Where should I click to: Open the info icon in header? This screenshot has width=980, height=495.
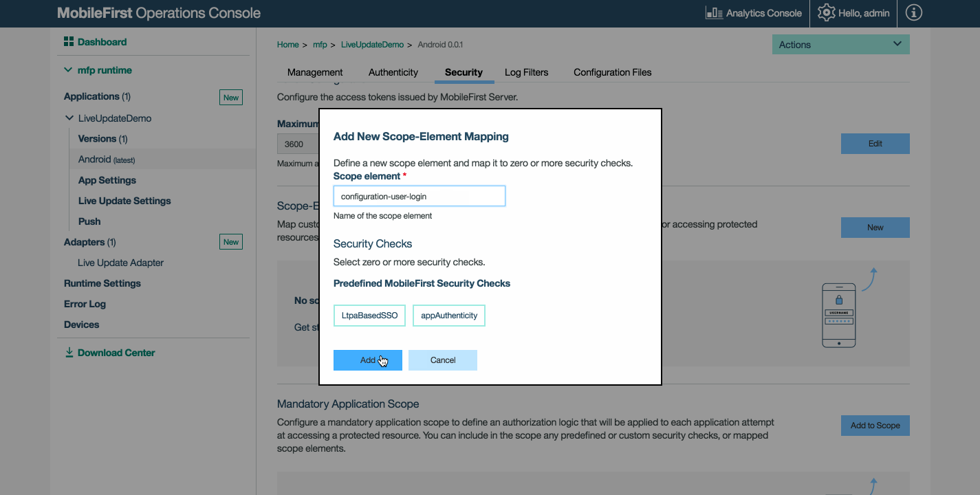coord(914,13)
